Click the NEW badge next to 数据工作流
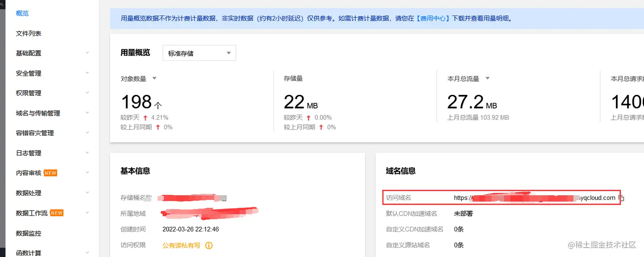Image resolution: width=644 pixels, height=257 pixels. tap(57, 213)
